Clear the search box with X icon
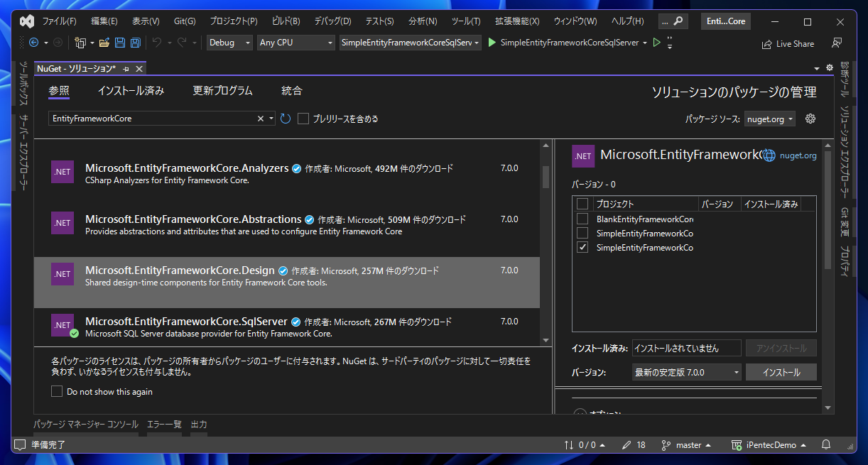The image size is (868, 465). 260,119
